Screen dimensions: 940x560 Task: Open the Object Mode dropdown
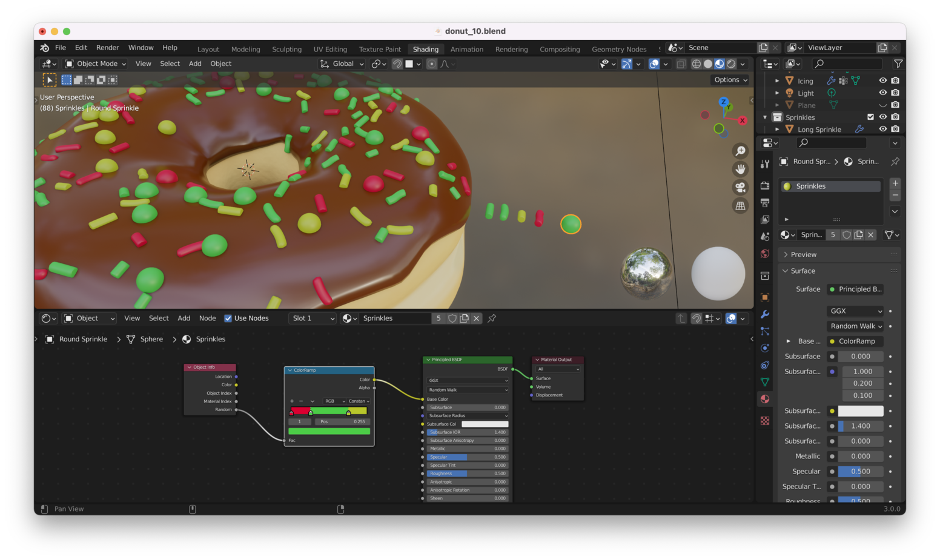pos(96,64)
